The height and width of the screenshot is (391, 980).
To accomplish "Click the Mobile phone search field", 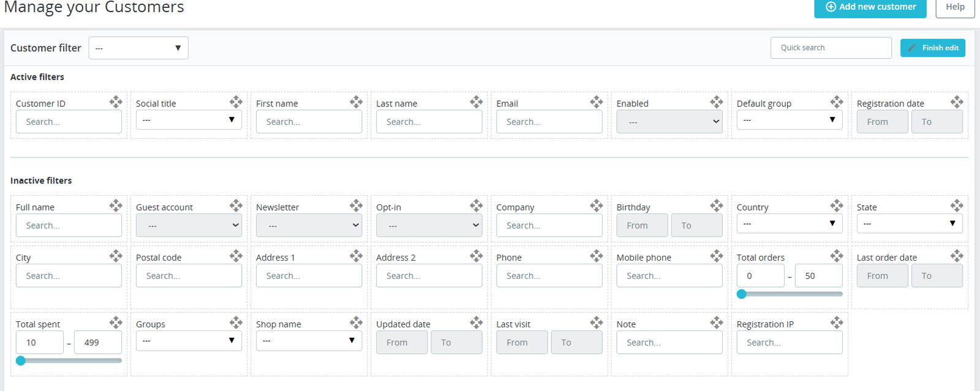I will (669, 275).
